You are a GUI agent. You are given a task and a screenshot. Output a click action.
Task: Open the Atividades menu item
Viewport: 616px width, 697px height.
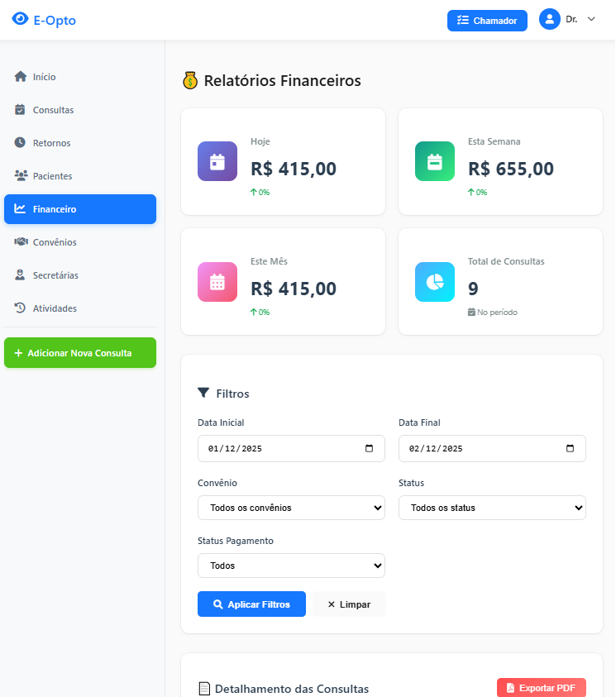(x=80, y=308)
